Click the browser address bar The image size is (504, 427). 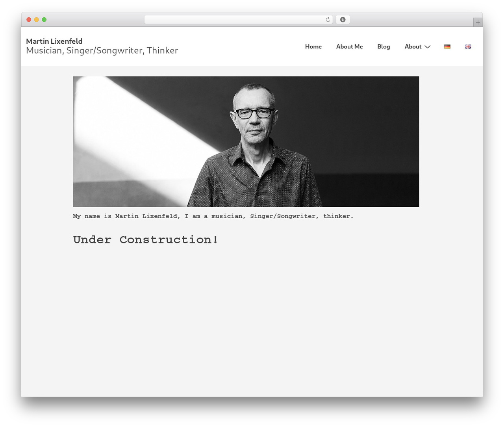point(238,20)
